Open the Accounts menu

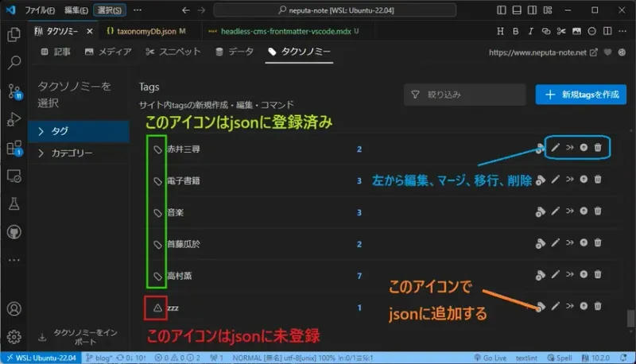(14, 309)
